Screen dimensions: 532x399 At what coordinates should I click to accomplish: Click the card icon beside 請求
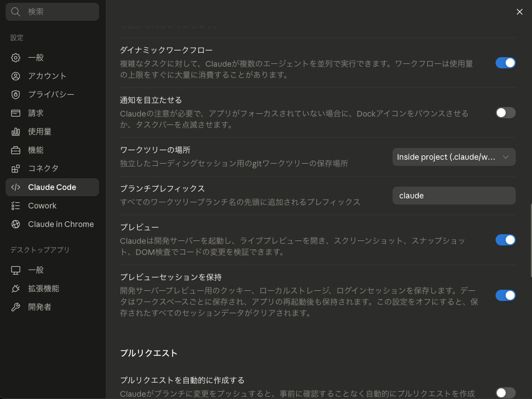16,113
